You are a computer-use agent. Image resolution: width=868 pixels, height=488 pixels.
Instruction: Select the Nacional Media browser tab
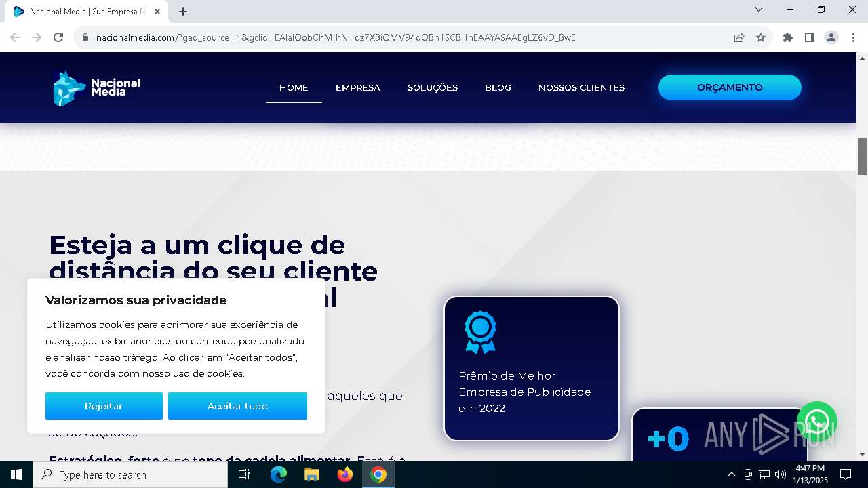(87, 12)
